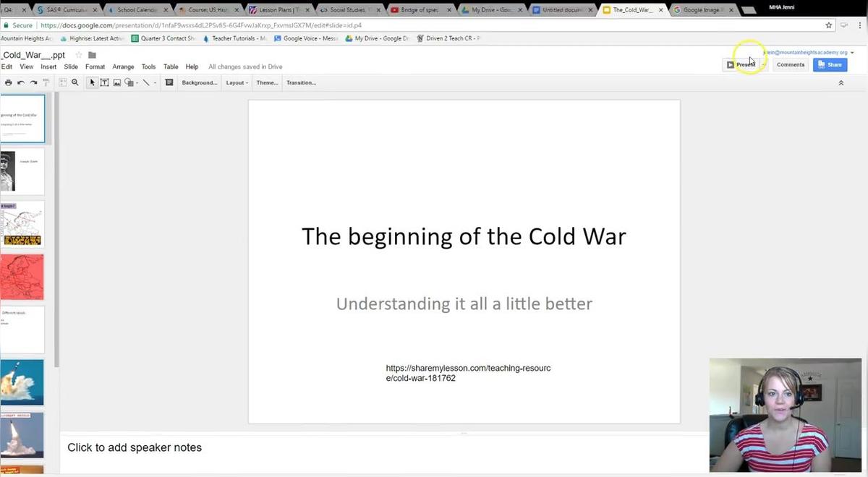This screenshot has height=477, width=868.
Task: Open the Layout dropdown
Action: click(x=236, y=82)
